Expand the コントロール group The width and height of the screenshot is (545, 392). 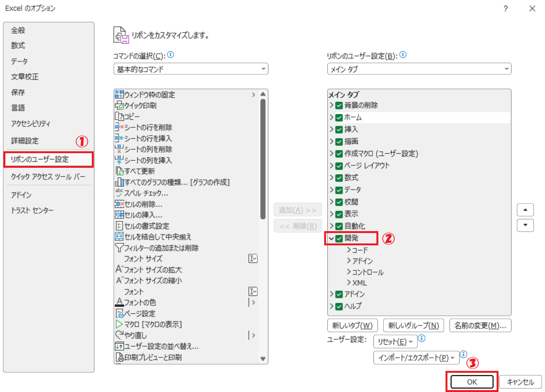(x=349, y=272)
